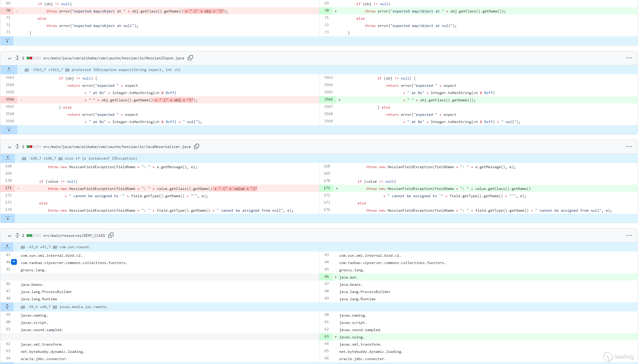Image resolution: width=641 pixels, height=364 pixels.
Task: Expand down below Hessian2Input line 3569
Action: [x=9, y=130]
